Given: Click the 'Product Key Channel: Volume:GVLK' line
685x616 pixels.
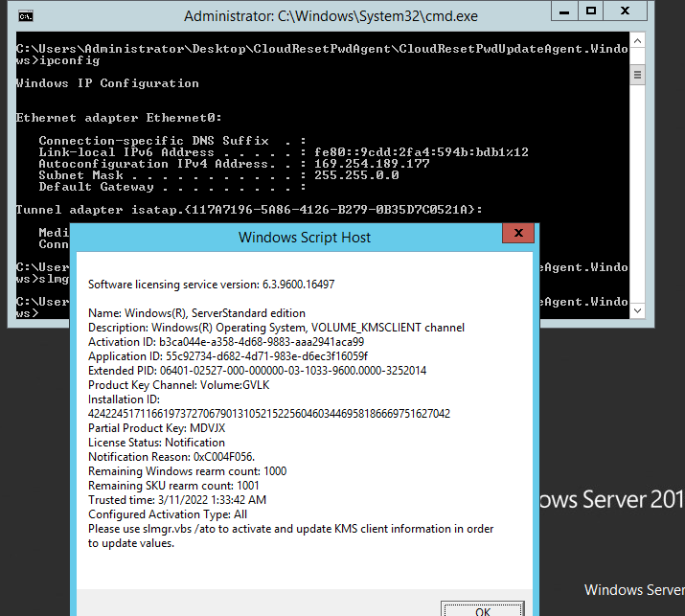Looking at the screenshot, I should tap(179, 385).
